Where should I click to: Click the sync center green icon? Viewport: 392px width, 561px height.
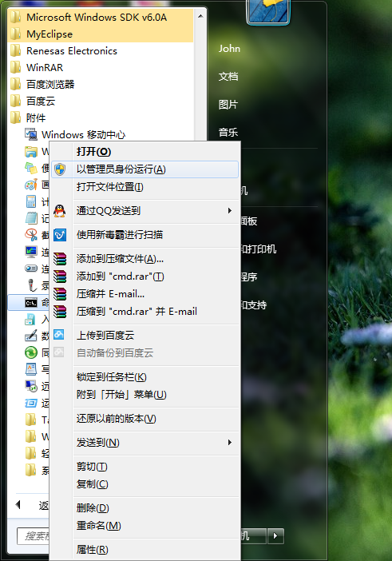(31, 352)
